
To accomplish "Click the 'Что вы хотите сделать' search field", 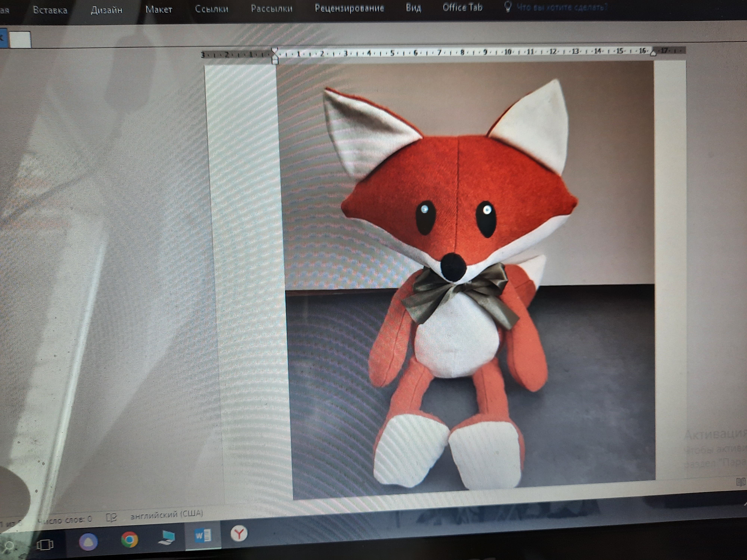I will coord(562,7).
